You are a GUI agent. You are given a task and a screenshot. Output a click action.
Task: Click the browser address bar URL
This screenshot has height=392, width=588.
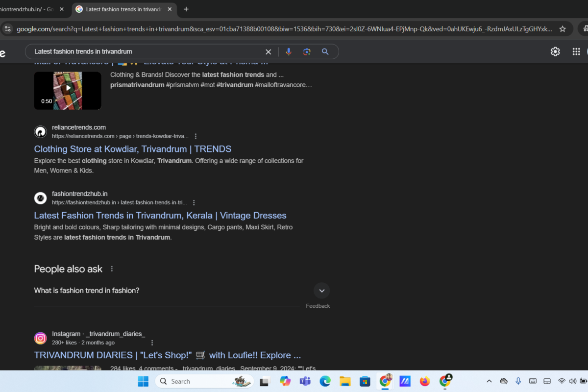(x=284, y=29)
